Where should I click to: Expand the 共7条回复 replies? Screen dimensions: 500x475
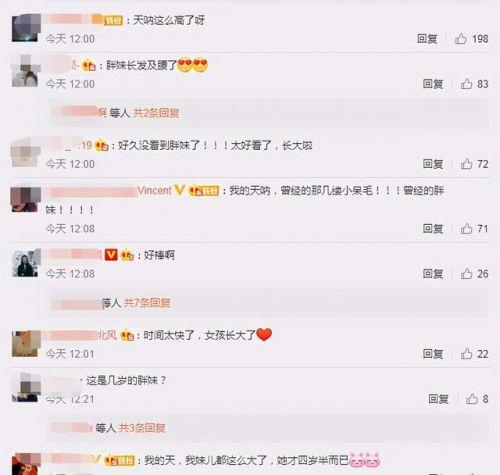pos(147,303)
